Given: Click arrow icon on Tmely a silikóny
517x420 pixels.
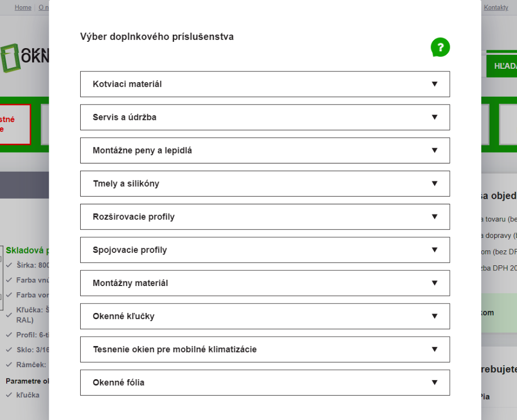Looking at the screenshot, I should tap(434, 183).
